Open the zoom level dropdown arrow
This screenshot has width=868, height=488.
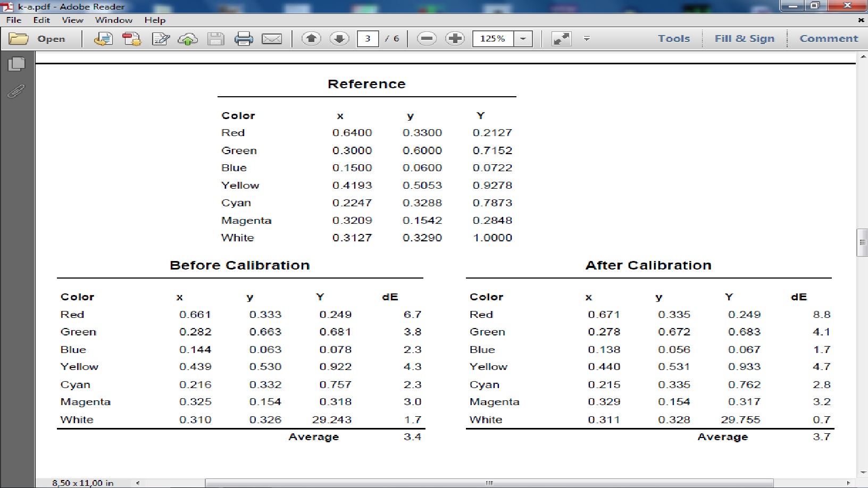[523, 39]
